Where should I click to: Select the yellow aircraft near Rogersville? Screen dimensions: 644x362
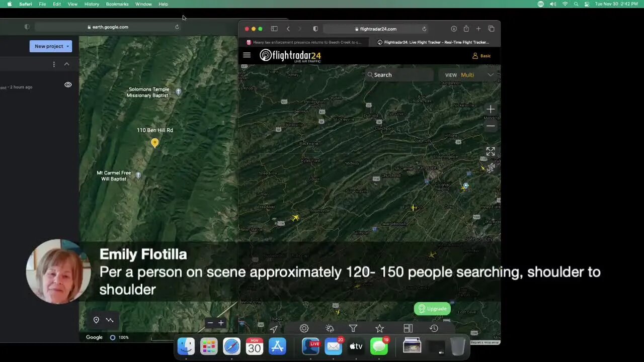pyautogui.click(x=295, y=218)
